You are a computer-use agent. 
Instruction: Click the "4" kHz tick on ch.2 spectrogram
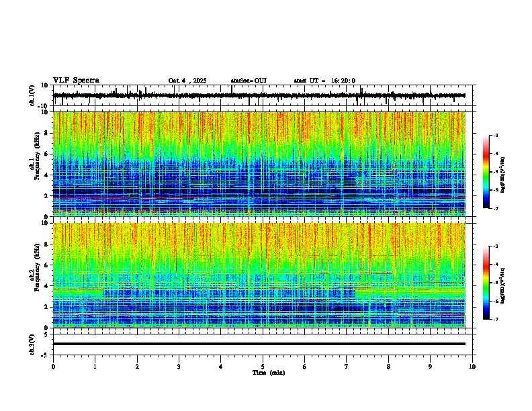(x=47, y=286)
